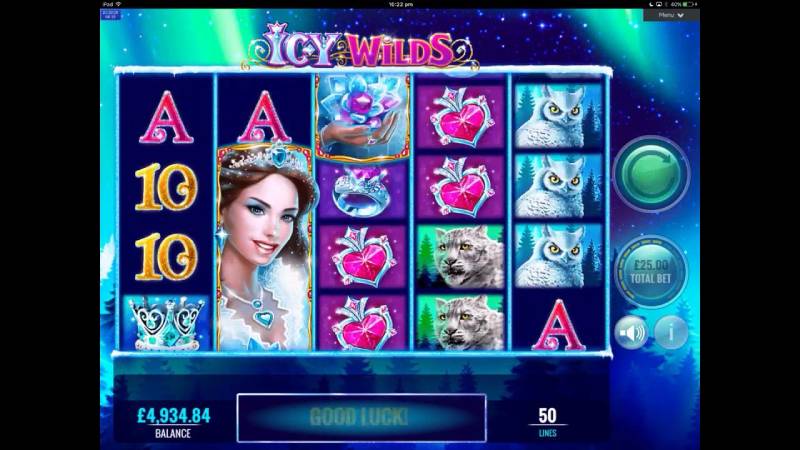800x450 pixels.
Task: Spin the reels with green button
Action: [651, 174]
